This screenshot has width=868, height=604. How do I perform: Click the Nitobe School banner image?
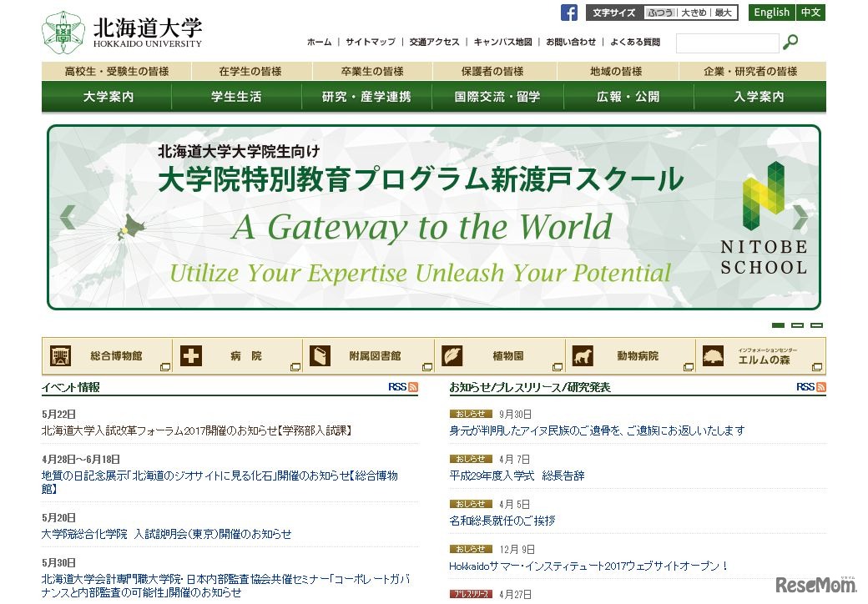434,218
